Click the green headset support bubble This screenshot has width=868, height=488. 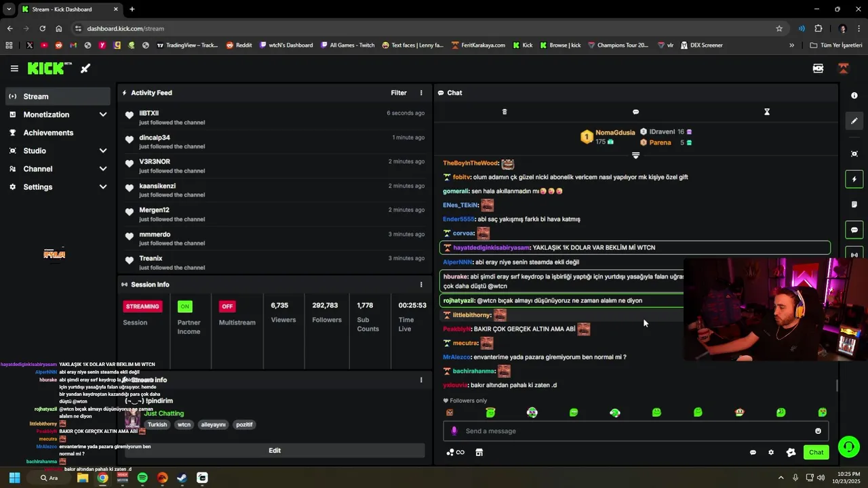[x=849, y=446]
